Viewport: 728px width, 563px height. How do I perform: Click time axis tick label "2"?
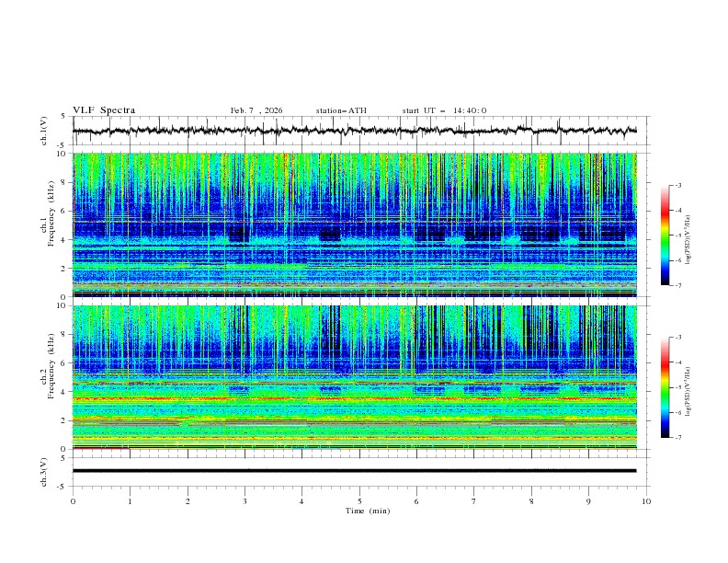(188, 501)
